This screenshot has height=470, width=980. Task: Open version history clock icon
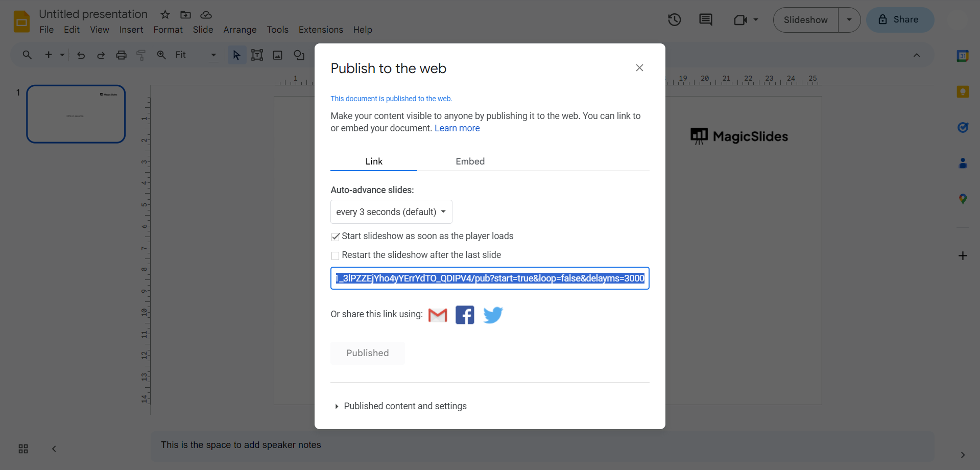click(x=675, y=20)
